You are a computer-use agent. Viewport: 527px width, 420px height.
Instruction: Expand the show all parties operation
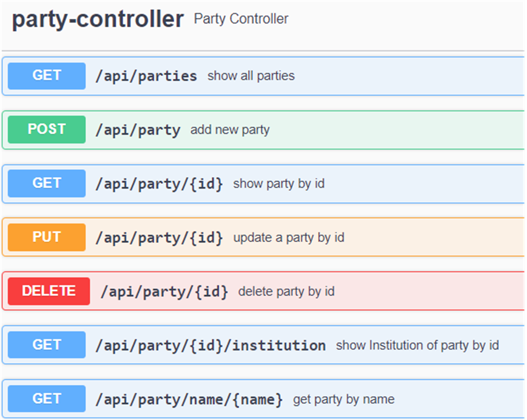tap(263, 76)
